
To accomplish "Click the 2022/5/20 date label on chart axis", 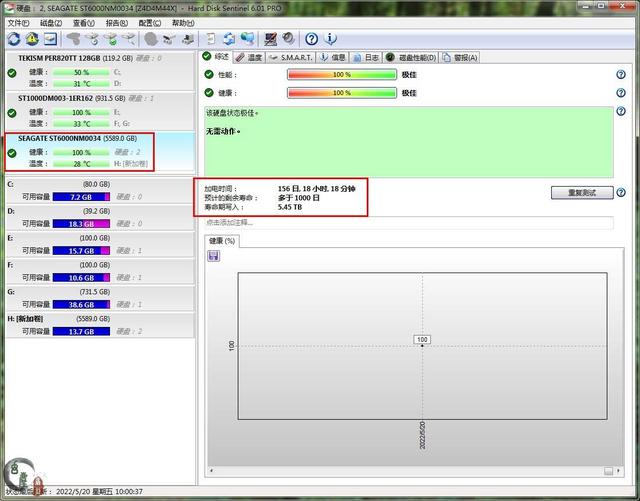I will pos(422,436).
